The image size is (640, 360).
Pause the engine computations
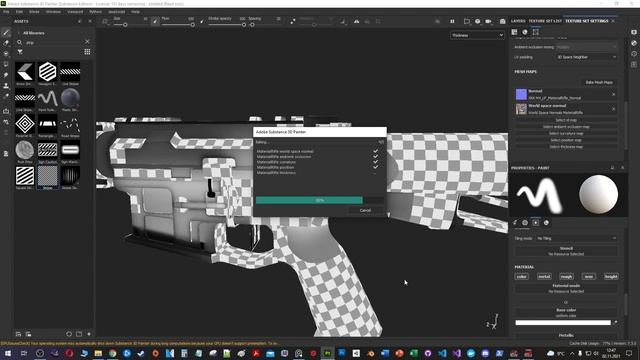pos(452,21)
